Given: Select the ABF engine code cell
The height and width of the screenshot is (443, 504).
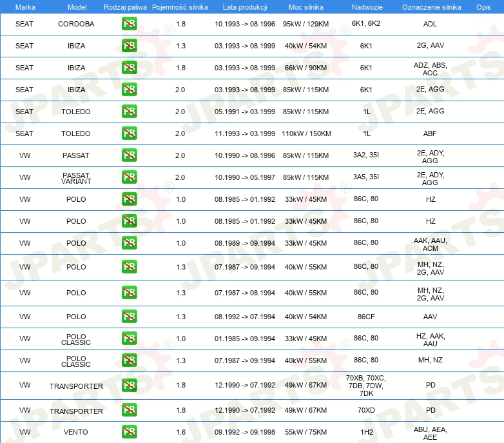Looking at the screenshot, I should 430,133.
